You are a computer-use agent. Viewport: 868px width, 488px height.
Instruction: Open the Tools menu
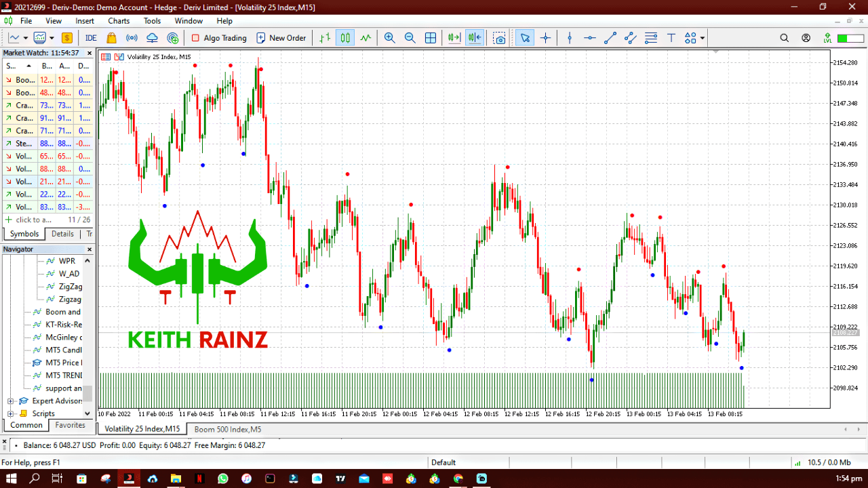[153, 21]
